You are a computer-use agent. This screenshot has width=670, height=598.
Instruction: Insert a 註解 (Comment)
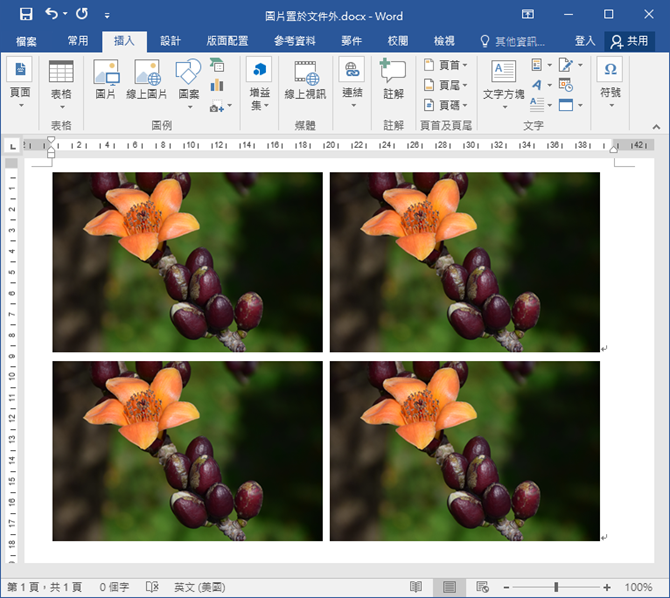(393, 79)
